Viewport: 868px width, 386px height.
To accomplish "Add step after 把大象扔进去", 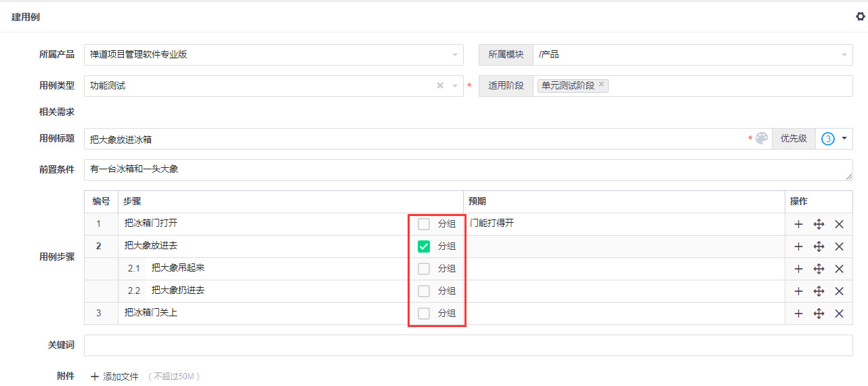I will click(798, 291).
